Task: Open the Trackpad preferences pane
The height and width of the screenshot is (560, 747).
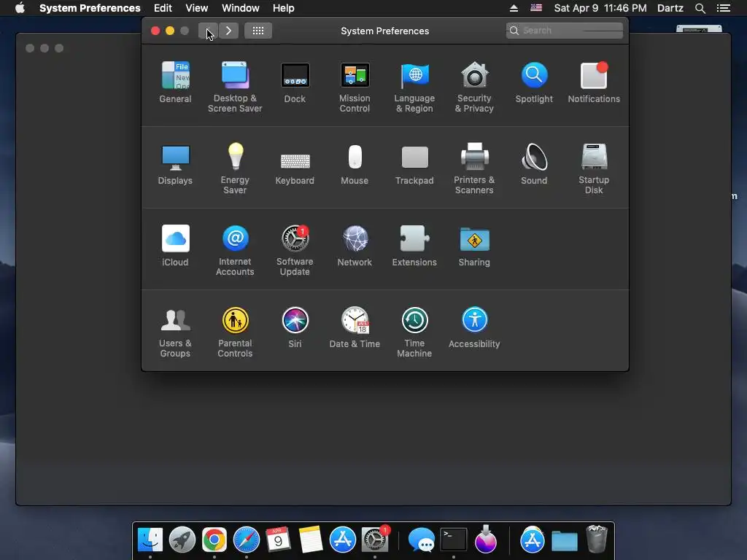Action: pyautogui.click(x=414, y=164)
